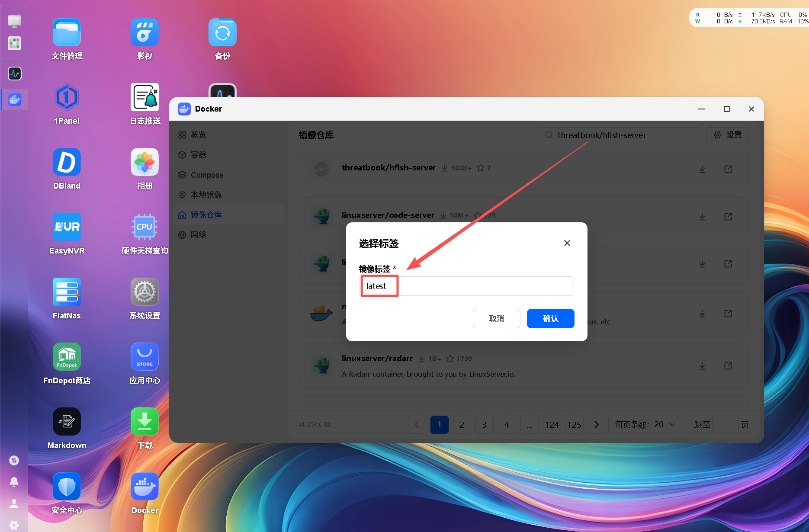This screenshot has width=809, height=532.
Task: Open the 备份 backup app
Action: (x=222, y=32)
